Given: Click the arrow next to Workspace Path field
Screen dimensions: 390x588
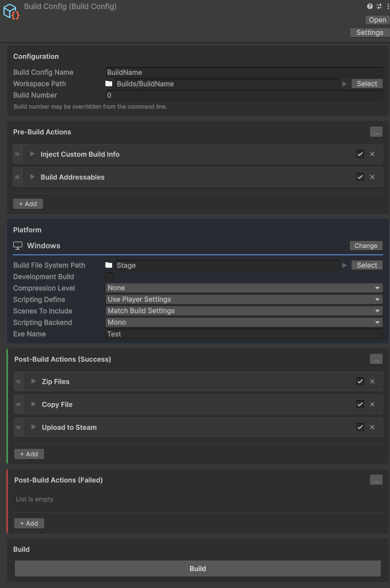Looking at the screenshot, I should point(344,84).
